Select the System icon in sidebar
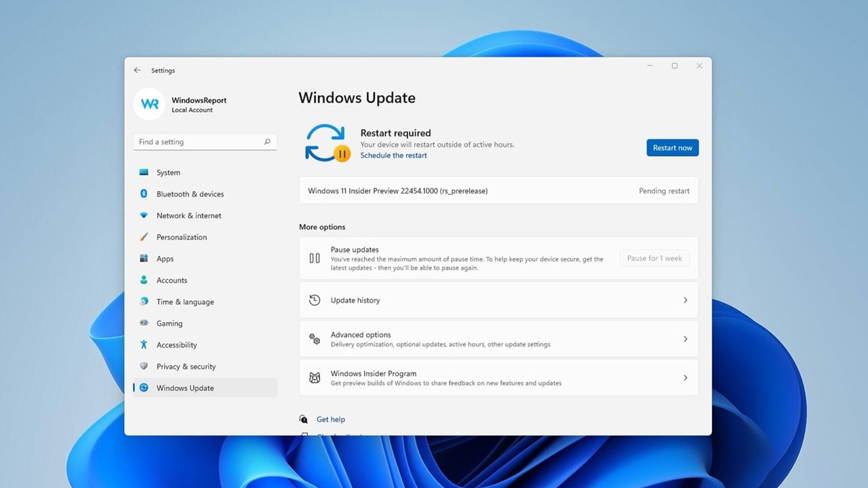Viewport: 868px width, 488px height. tap(143, 172)
